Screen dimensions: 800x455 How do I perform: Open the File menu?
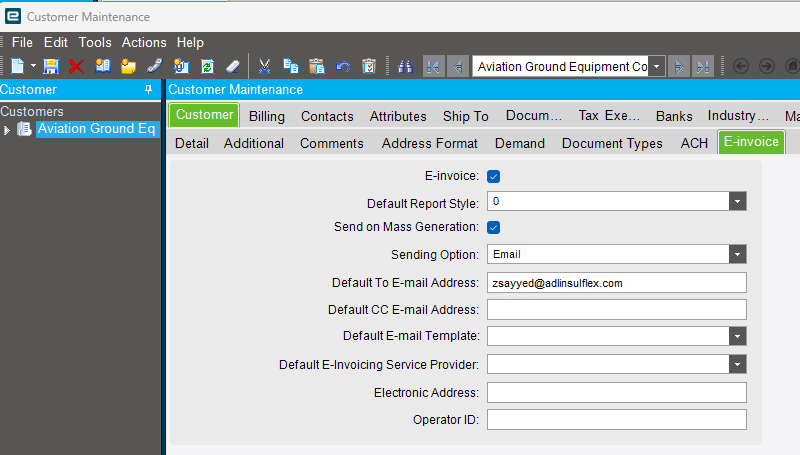coord(22,42)
